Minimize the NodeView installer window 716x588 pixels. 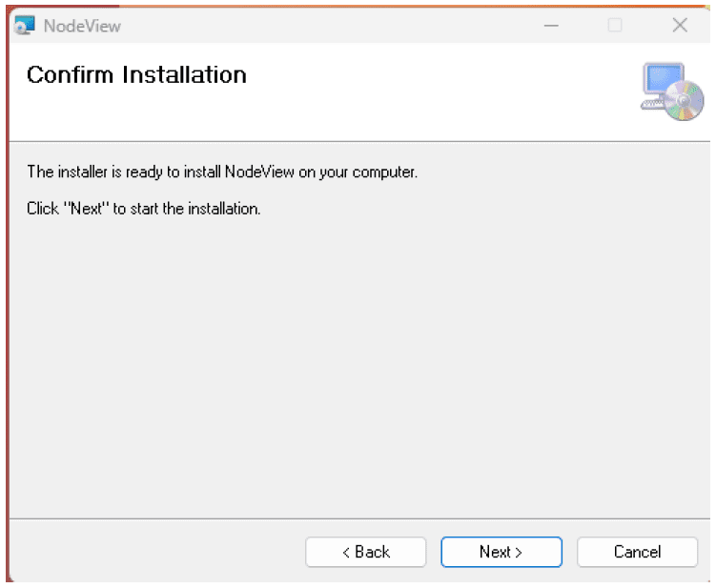pyautogui.click(x=551, y=26)
